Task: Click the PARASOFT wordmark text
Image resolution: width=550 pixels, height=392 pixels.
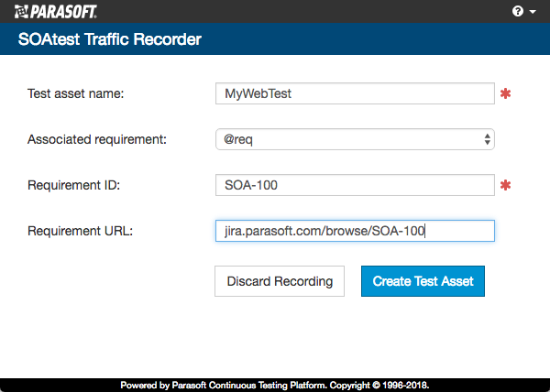Action: pos(63,12)
